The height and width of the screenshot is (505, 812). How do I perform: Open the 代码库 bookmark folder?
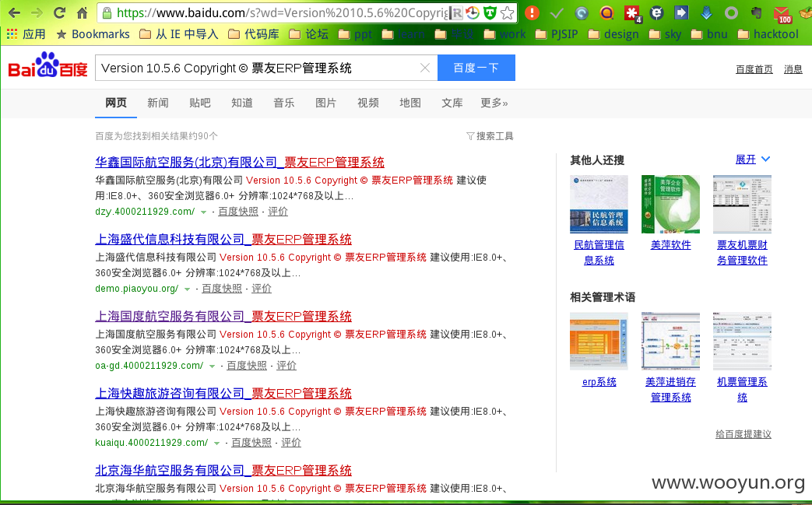pyautogui.click(x=254, y=34)
